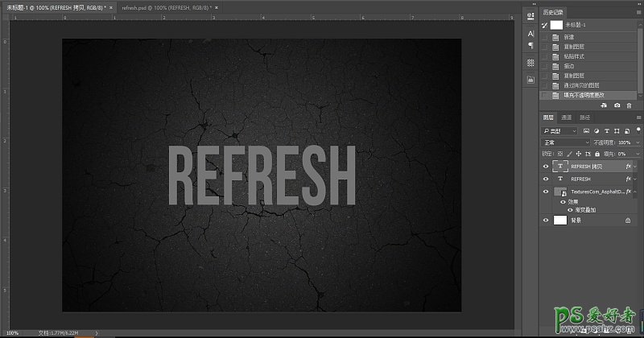Screen dimensions: 644x338
Task: Select the 粘贴样式 history state
Action: (574, 56)
